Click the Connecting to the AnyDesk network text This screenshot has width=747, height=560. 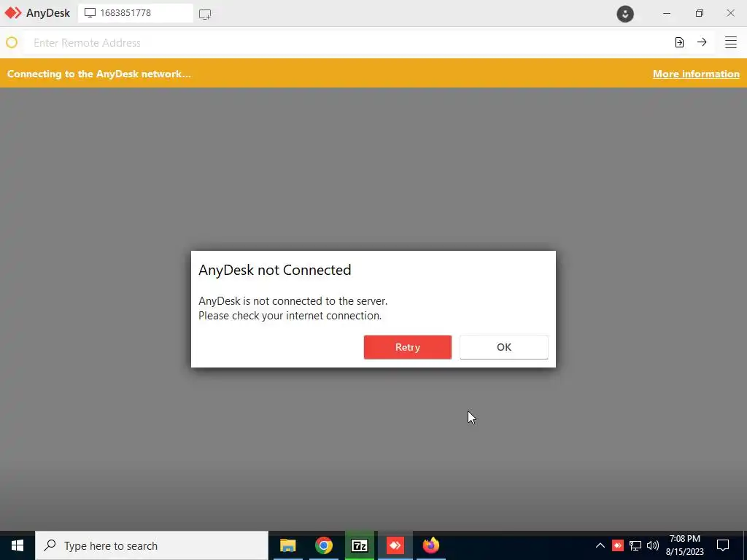(x=98, y=74)
